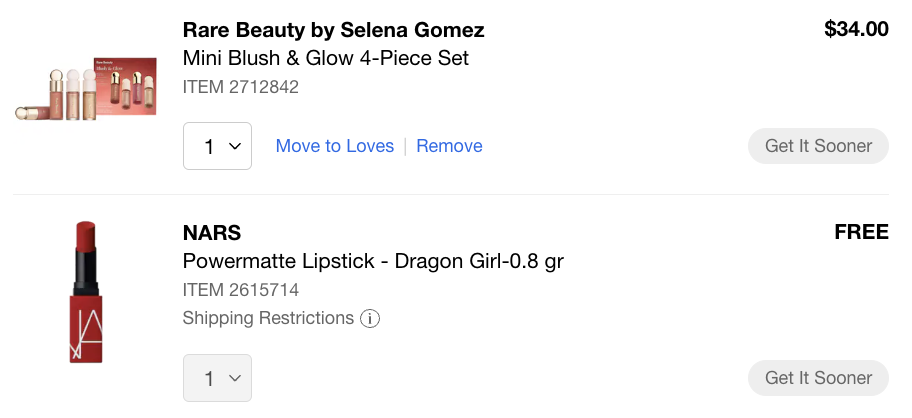Open quantity dropdown for NARS lipstick
Image resolution: width=912 pixels, height=418 pixels.
[217, 378]
